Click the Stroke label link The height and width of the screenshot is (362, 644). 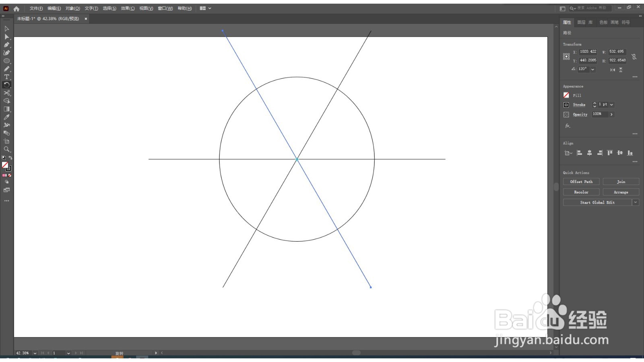(x=579, y=105)
